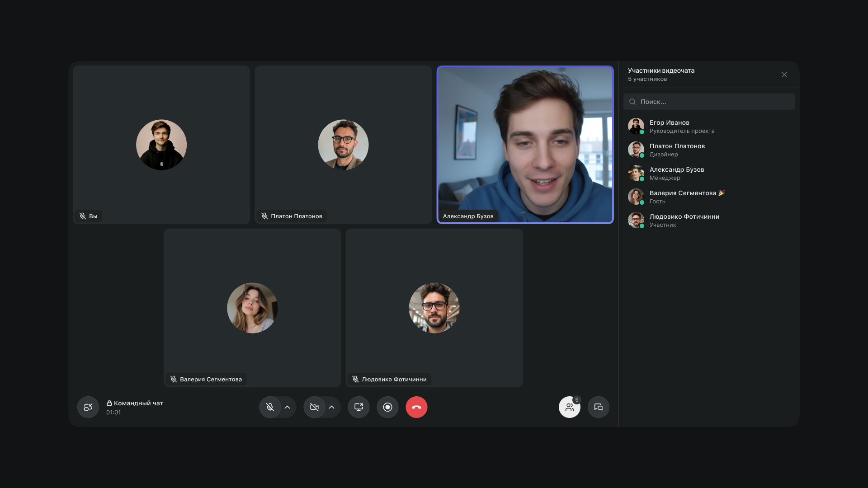The height and width of the screenshot is (488, 868).
Task: Close the participants sidebar
Action: point(784,75)
